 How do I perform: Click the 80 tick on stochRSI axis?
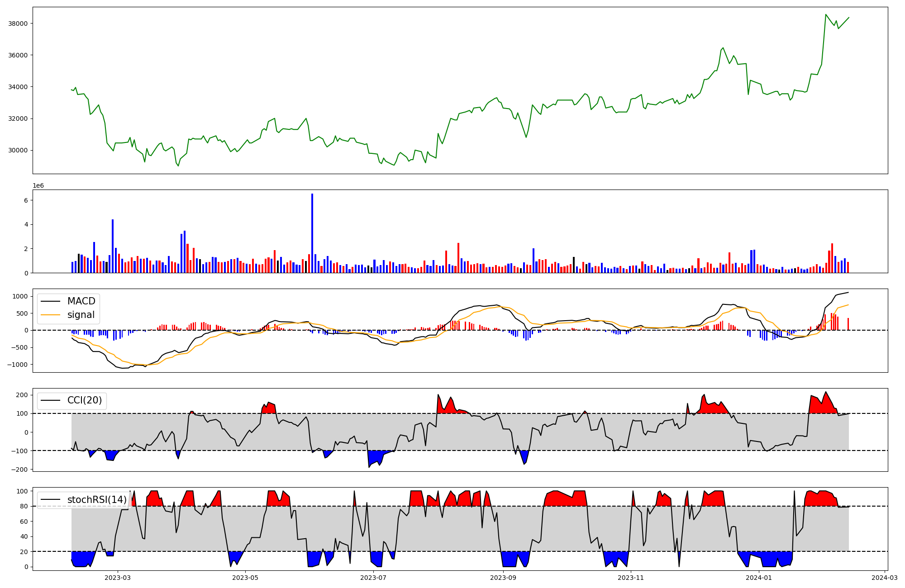pos(24,507)
